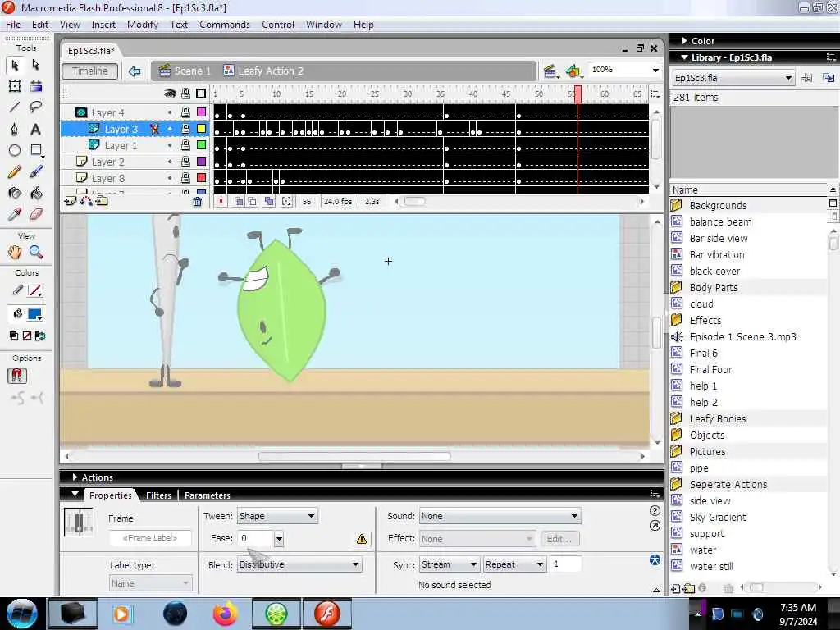This screenshot has width=840, height=630.
Task: Open the Sync Stream dropdown
Action: [450, 564]
